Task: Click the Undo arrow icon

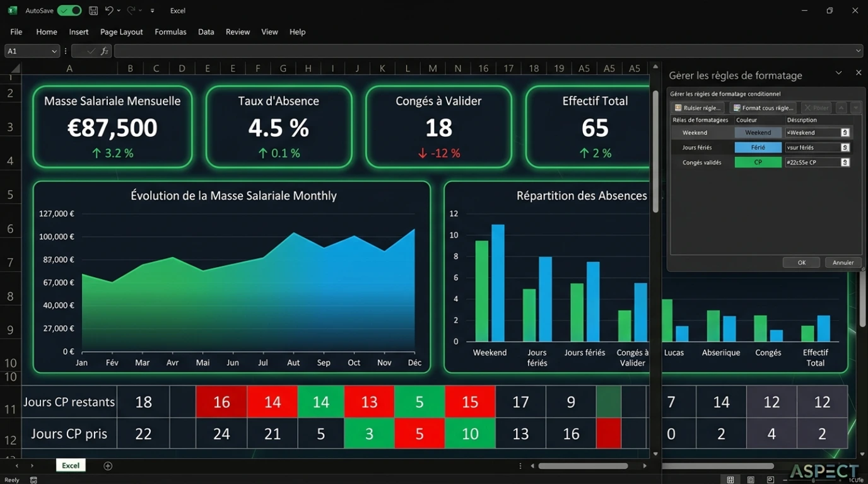Action: [109, 11]
